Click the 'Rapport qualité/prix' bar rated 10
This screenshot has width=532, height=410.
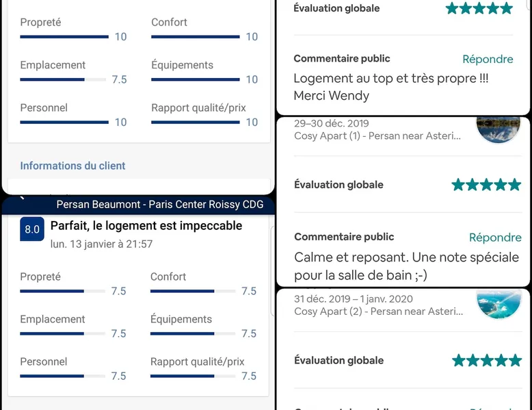195,123
